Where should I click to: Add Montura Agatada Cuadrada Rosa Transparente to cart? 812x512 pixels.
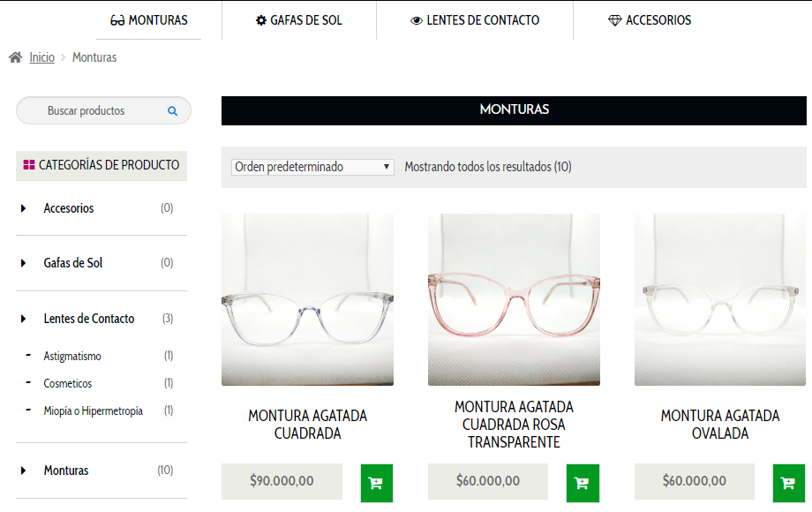583,483
